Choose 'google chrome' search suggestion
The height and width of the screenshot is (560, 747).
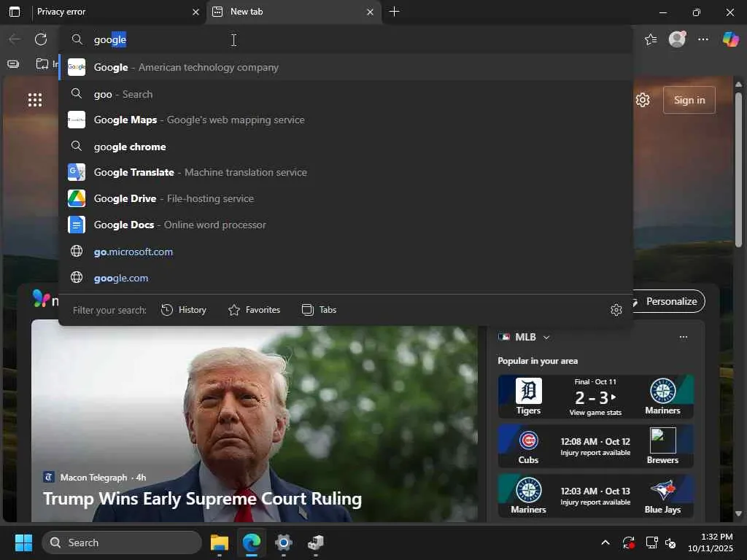[x=345, y=147]
